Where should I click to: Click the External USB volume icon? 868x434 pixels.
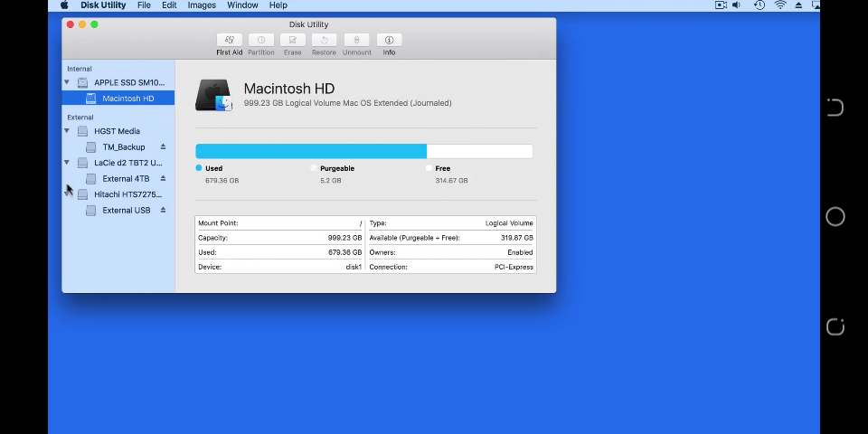point(90,211)
